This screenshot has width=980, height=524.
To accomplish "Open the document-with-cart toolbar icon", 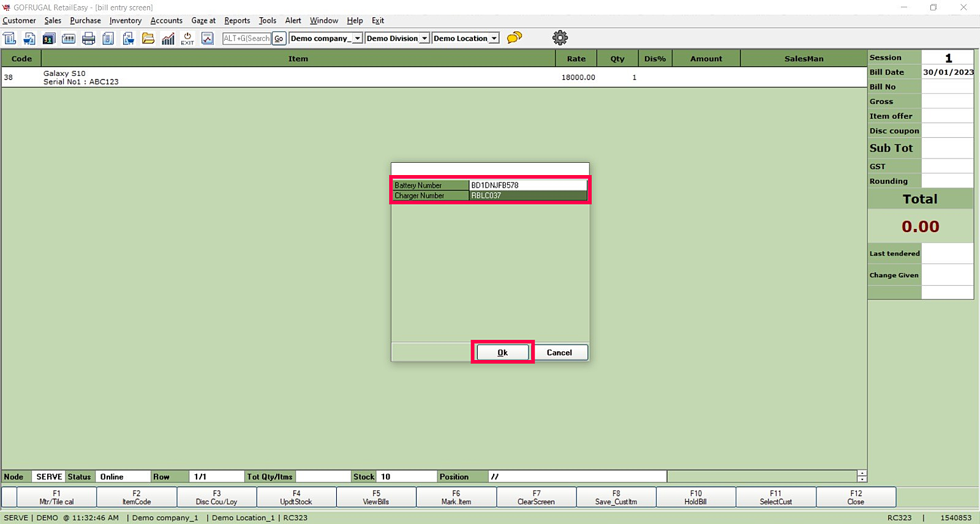I will click(29, 39).
